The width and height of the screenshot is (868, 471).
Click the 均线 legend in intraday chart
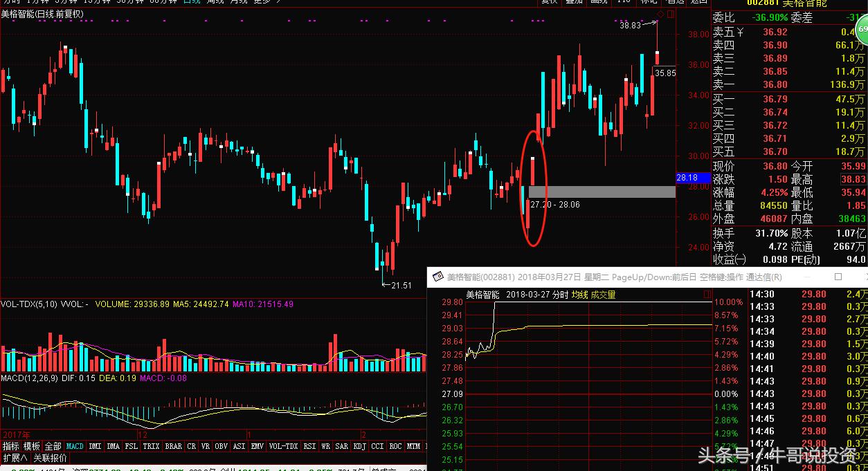(x=579, y=295)
